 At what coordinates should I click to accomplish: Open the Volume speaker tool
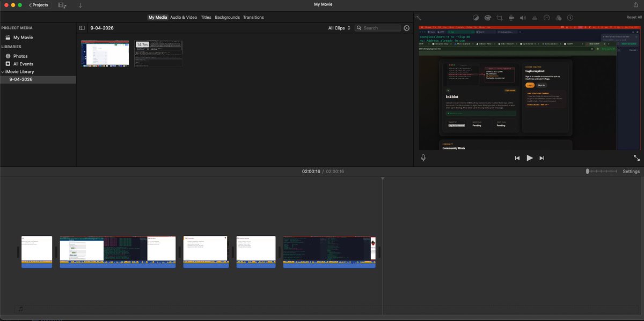point(523,18)
